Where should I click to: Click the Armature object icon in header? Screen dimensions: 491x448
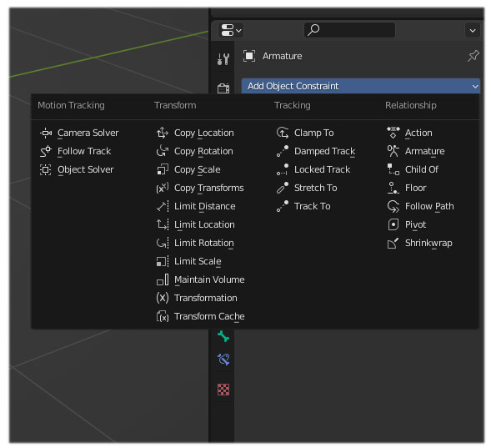coord(249,56)
